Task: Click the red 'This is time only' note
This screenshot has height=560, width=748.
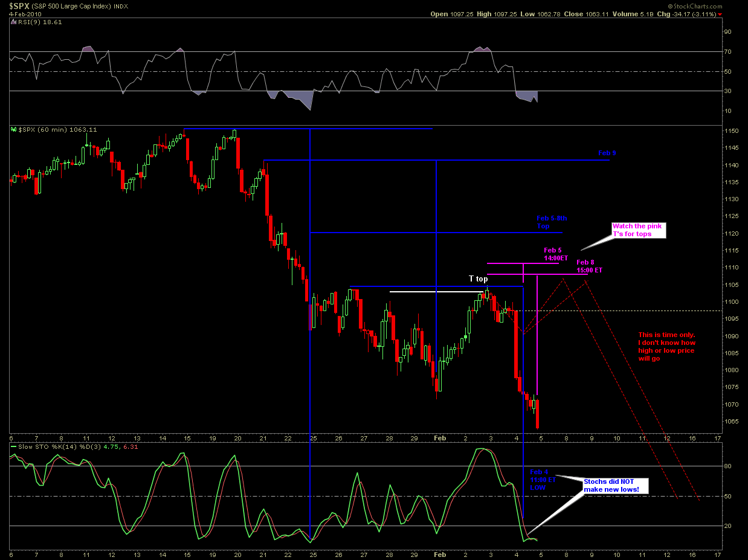Action: (667, 346)
